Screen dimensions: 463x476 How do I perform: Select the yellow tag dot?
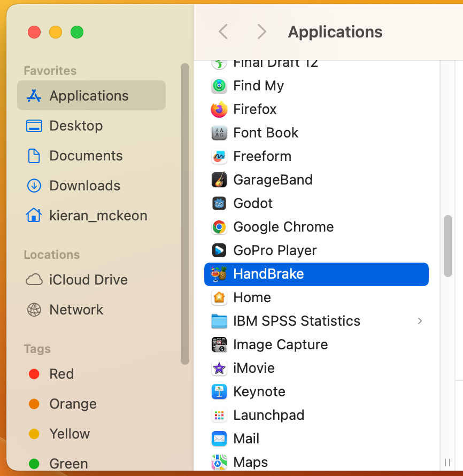34,434
